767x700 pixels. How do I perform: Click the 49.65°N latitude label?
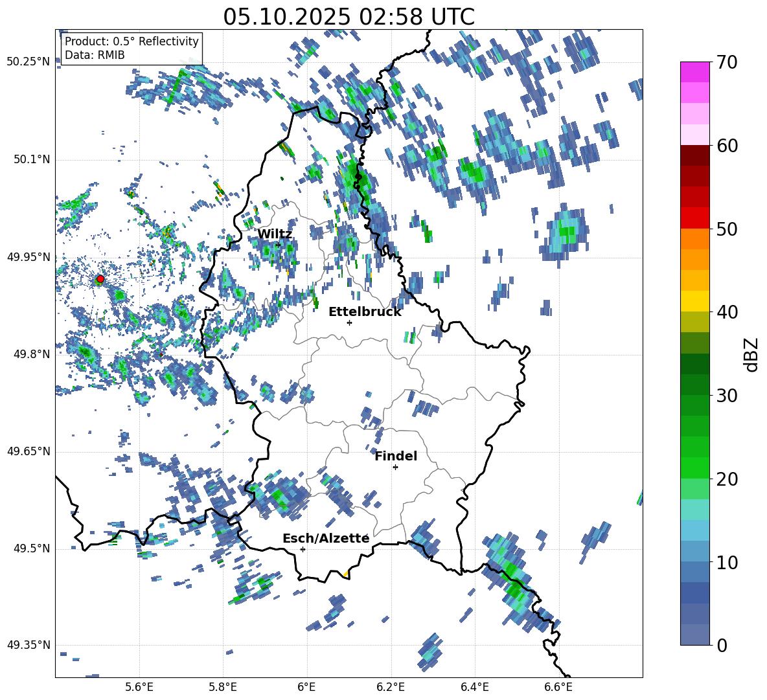tap(29, 451)
